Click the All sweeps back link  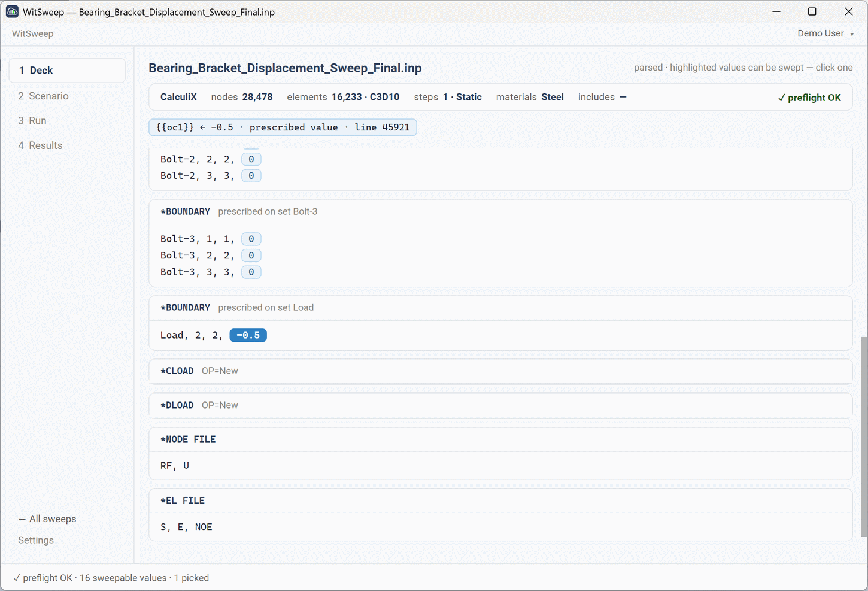coord(47,519)
